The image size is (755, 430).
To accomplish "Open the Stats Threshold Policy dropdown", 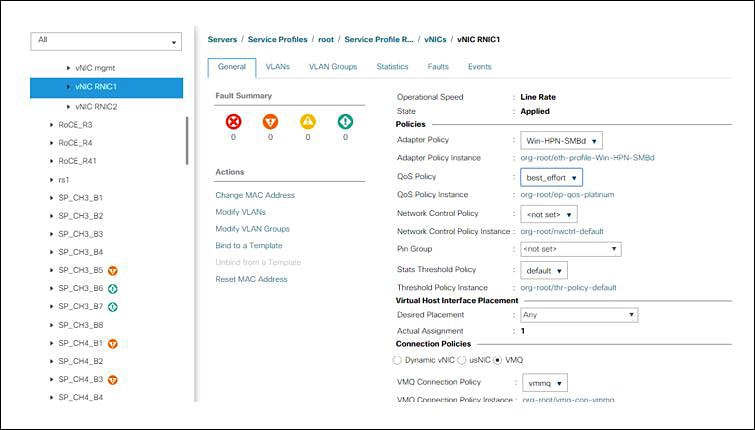I will pyautogui.click(x=544, y=271).
